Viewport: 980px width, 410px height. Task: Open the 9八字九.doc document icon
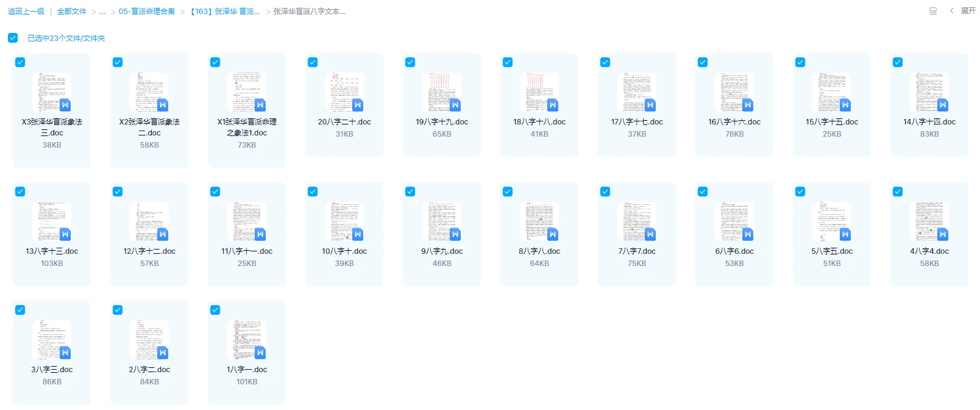442,221
